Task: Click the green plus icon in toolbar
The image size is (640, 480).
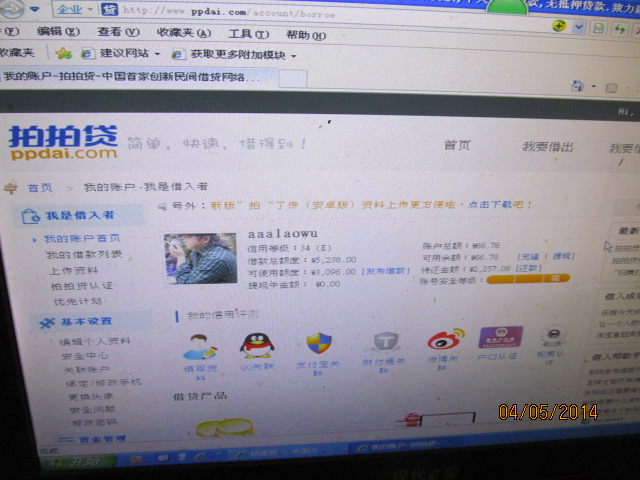Action: tap(559, 26)
